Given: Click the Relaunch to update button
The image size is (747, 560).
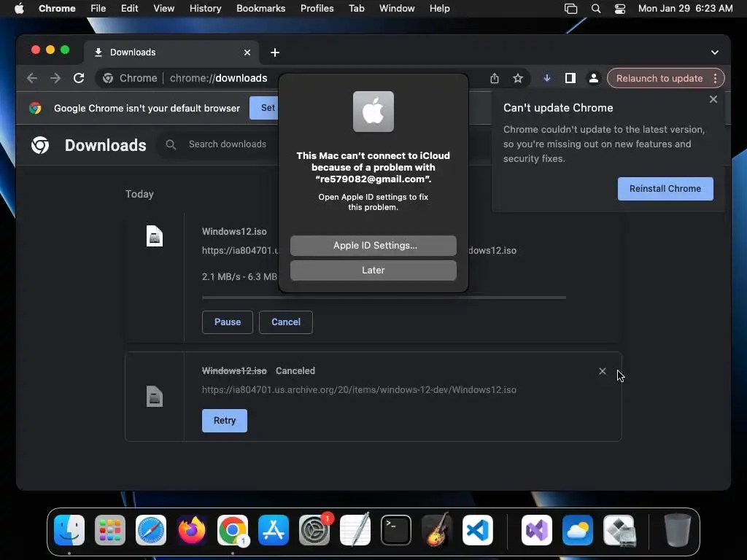Looking at the screenshot, I should (x=659, y=78).
